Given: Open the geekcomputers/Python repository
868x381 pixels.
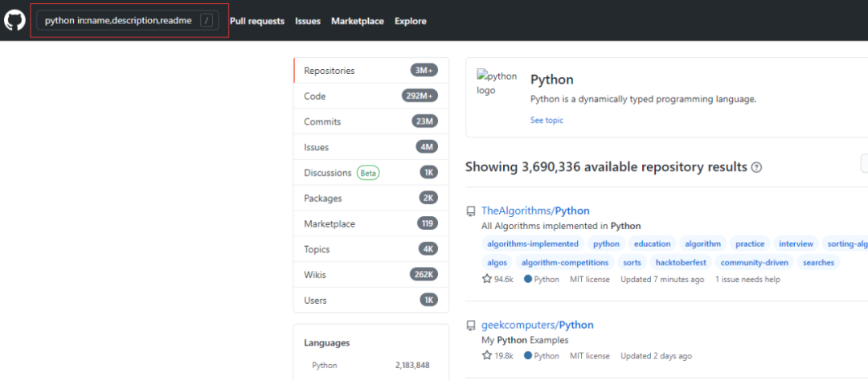Looking at the screenshot, I should 538,325.
